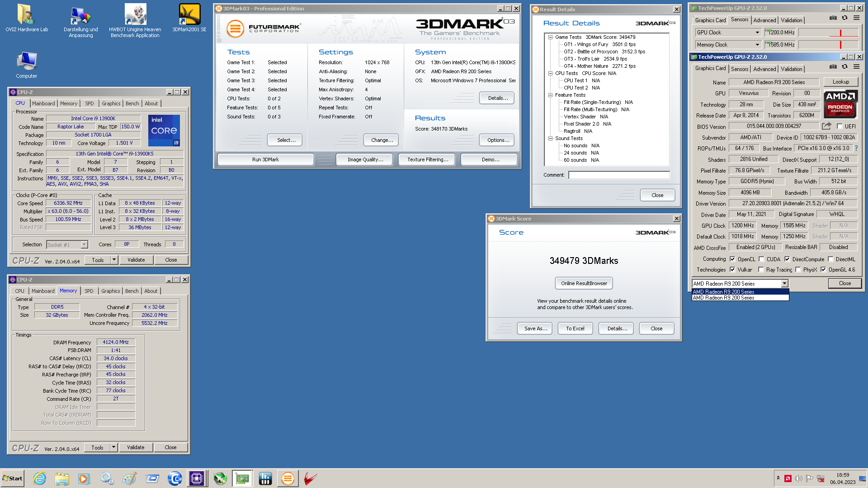Open Windows Explorer folder icon on taskbar
The image size is (868, 488).
(62, 479)
